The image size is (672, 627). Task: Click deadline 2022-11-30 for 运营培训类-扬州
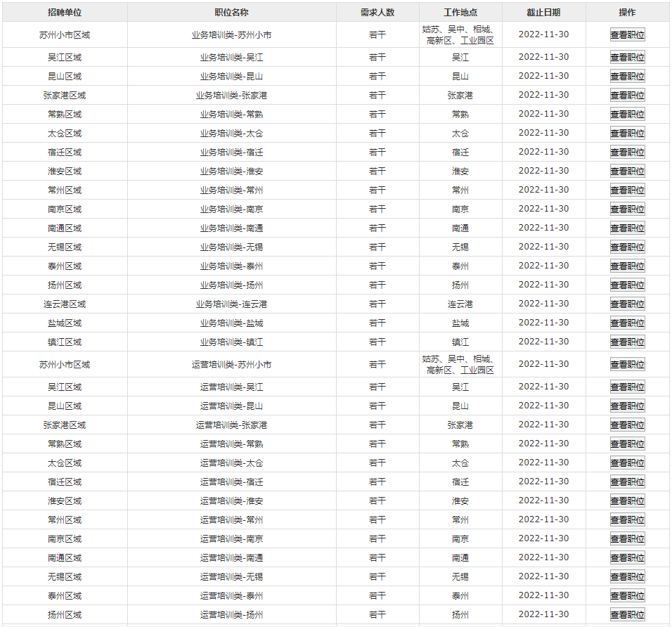pyautogui.click(x=543, y=614)
